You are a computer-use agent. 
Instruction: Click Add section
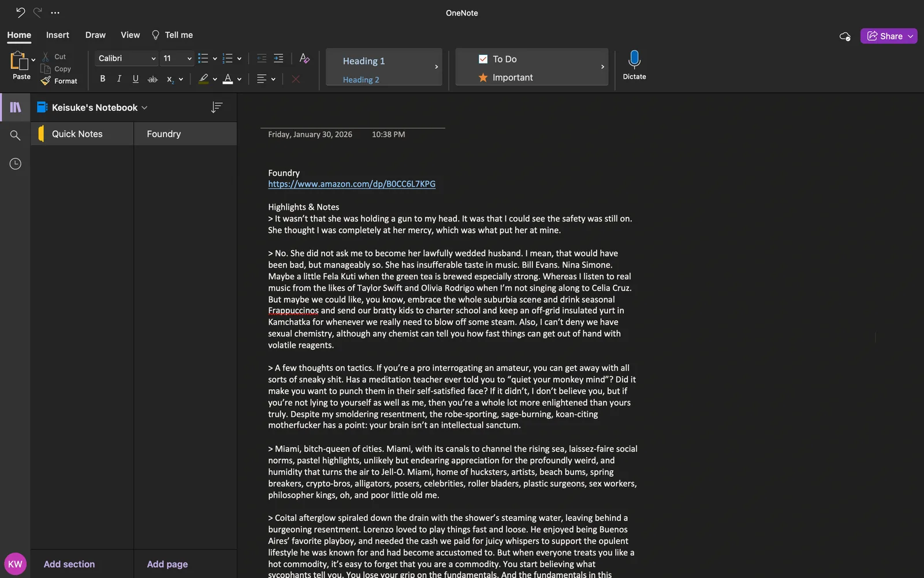point(69,564)
